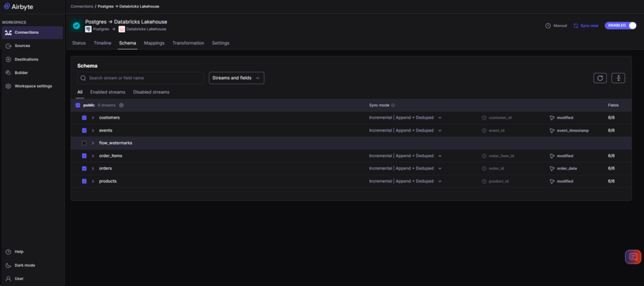644x286 pixels.
Task: Click the Manual schedule clock icon
Action: 548,25
